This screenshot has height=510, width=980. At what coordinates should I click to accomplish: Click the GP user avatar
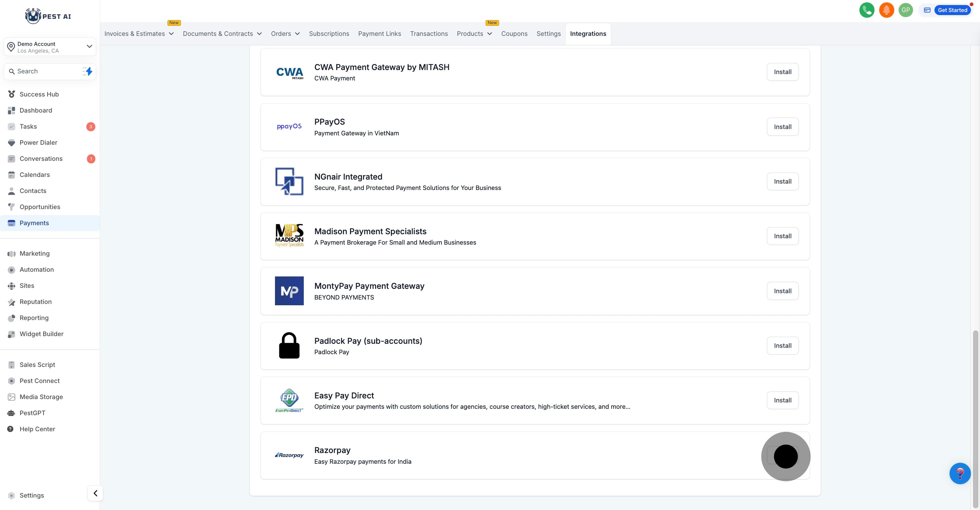(905, 10)
